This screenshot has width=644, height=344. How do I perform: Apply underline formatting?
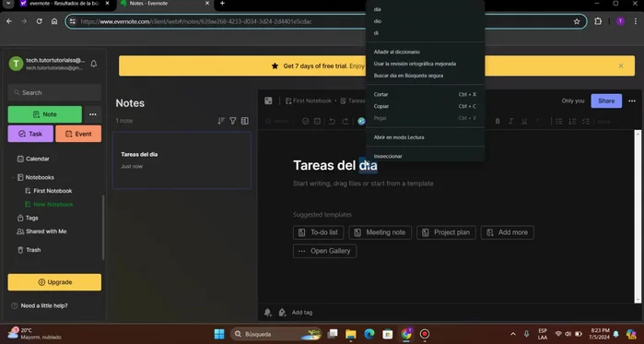pyautogui.click(x=524, y=121)
